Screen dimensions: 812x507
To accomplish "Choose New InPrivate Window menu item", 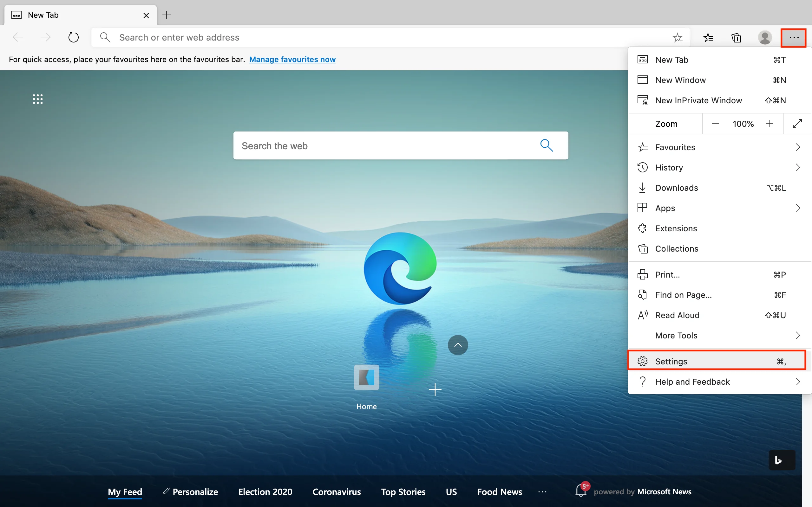I will click(x=698, y=100).
